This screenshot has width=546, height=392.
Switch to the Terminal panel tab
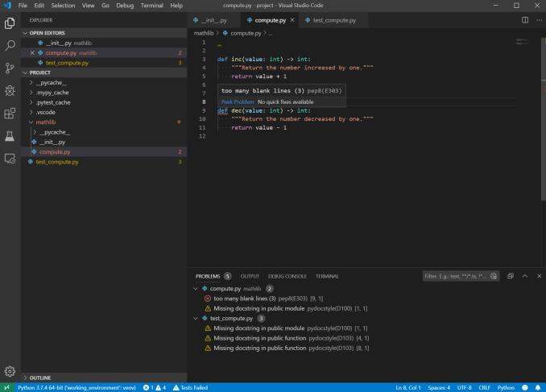327,276
